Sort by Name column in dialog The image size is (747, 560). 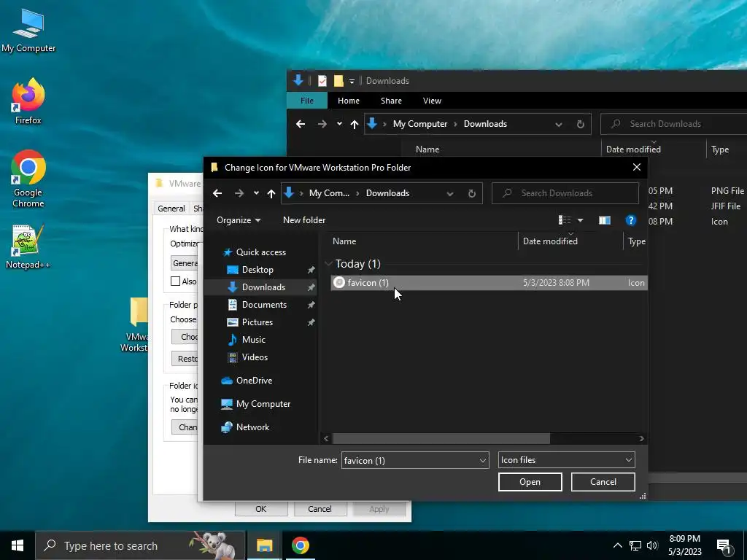pos(344,241)
